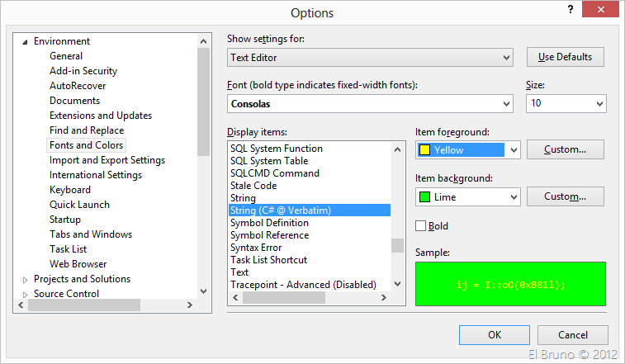The image size is (625, 364).
Task: Click the yellow foreground color swatch
Action: [x=425, y=150]
